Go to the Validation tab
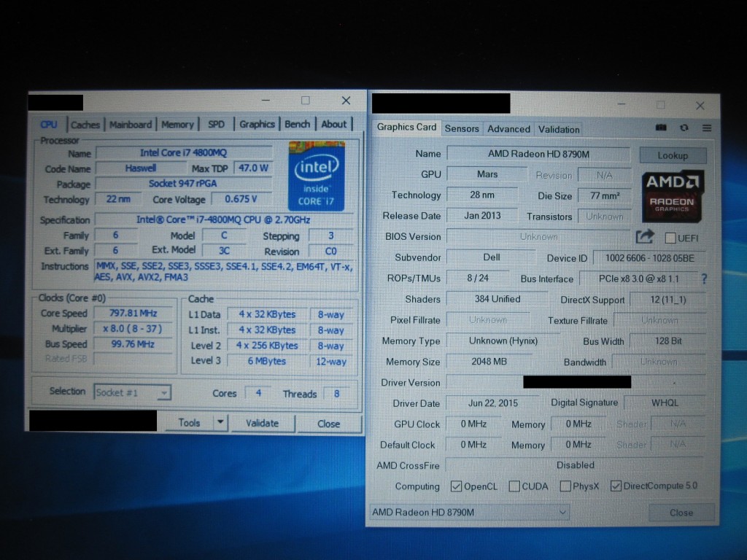 click(x=559, y=130)
